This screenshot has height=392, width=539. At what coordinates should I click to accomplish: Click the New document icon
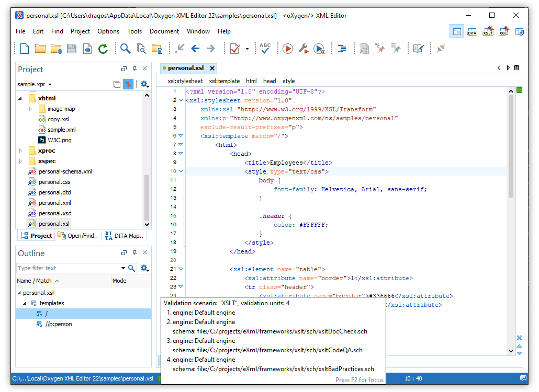(x=25, y=49)
